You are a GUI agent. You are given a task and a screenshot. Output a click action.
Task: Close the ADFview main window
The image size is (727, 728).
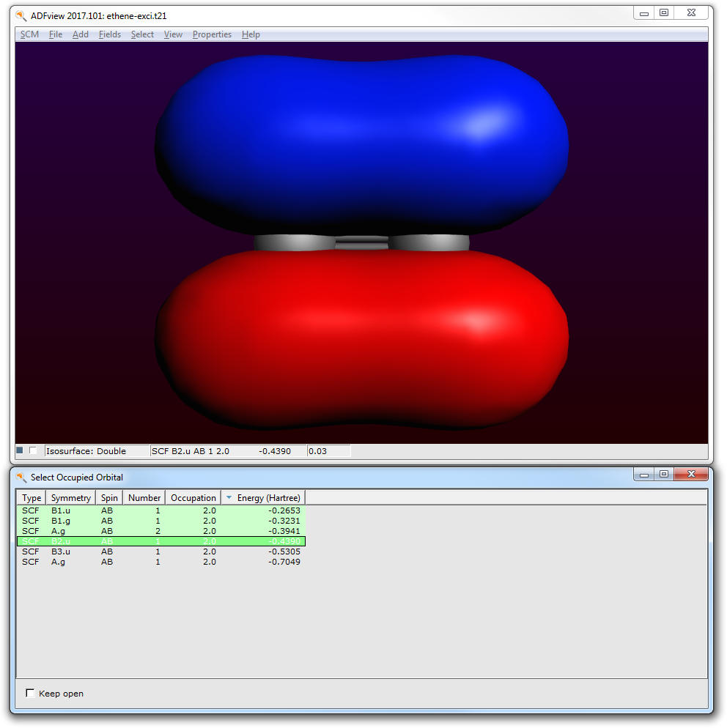tap(691, 13)
